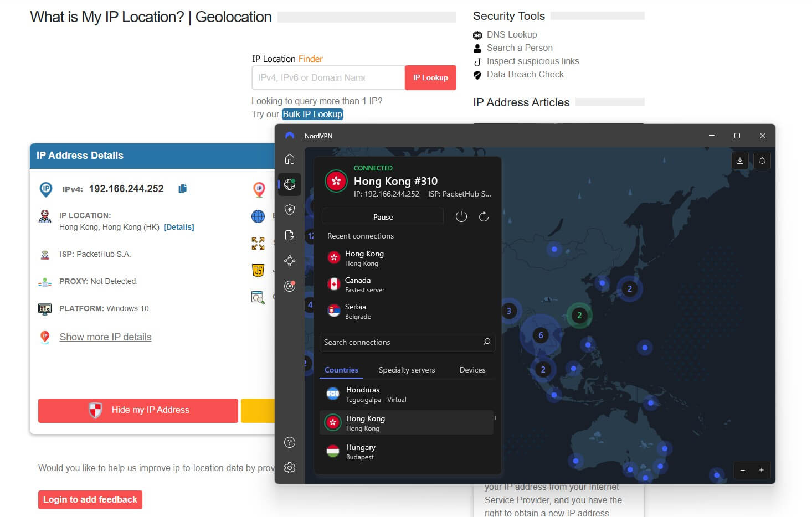The image size is (812, 517).
Task: Click the IP LOCATION person pin icon
Action: pyautogui.click(x=45, y=216)
